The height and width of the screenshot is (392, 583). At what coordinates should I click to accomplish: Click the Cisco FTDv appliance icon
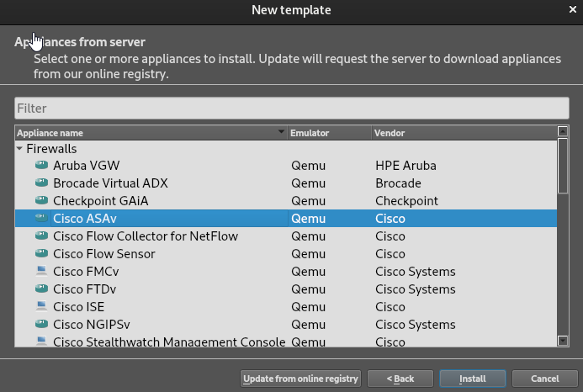(42, 289)
